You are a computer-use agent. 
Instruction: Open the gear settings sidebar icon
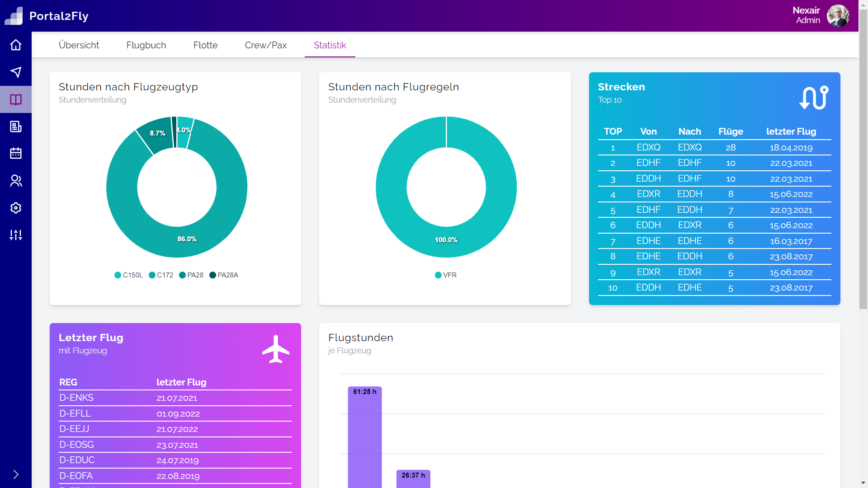(x=16, y=208)
